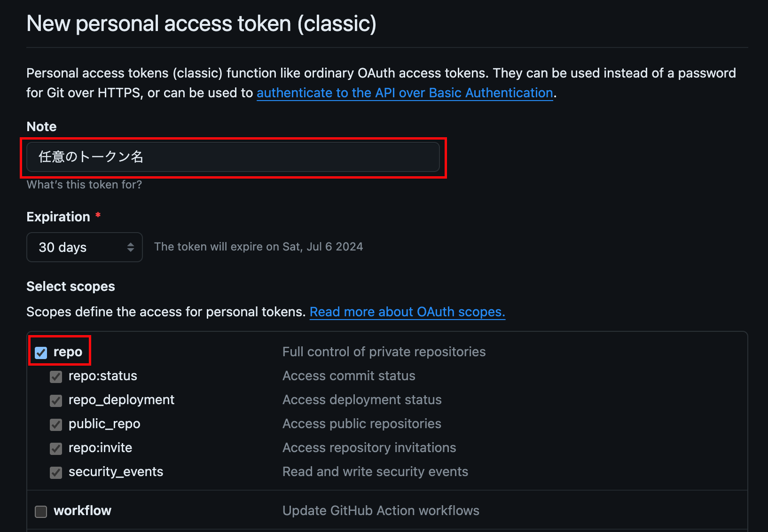Click the repo_deployment scope label
This screenshot has height=532, width=768.
pos(121,400)
